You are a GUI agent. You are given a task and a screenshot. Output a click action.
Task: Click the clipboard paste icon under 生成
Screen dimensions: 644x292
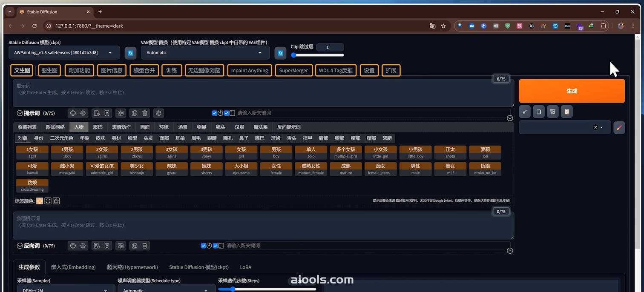click(566, 112)
